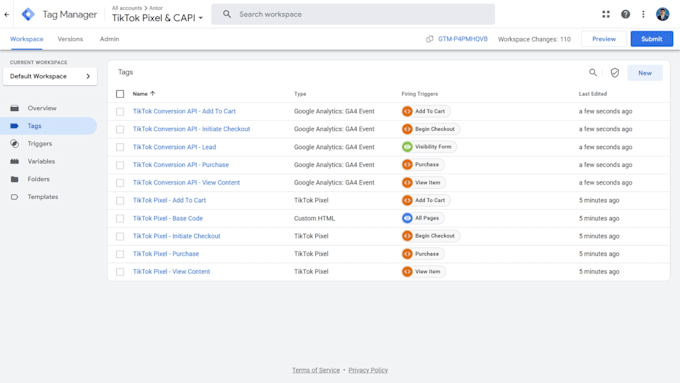Open TikTok Conversion API - Purchase tag
The image size is (680, 383).
pos(181,165)
